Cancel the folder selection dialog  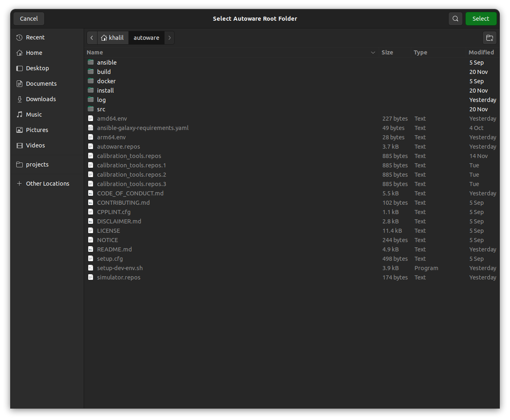[x=28, y=18]
